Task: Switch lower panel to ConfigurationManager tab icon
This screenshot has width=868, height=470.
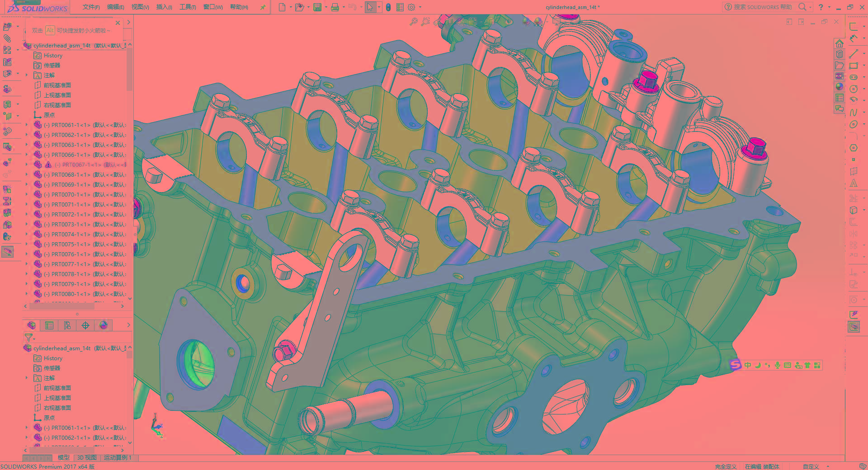Action: pyautogui.click(x=67, y=325)
